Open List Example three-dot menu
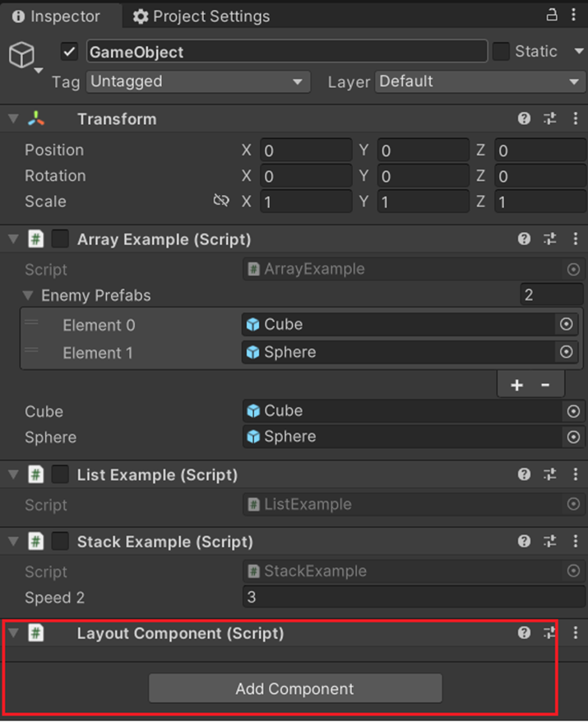This screenshot has width=588, height=722. coord(576,474)
